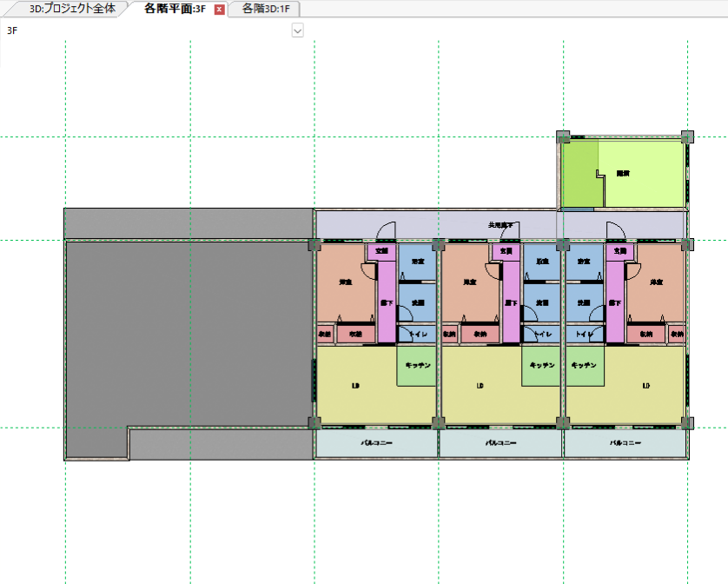Screen dimensions: 728x584
Task: Select the 玄関 entrance of the left unit
Action: 381,251
